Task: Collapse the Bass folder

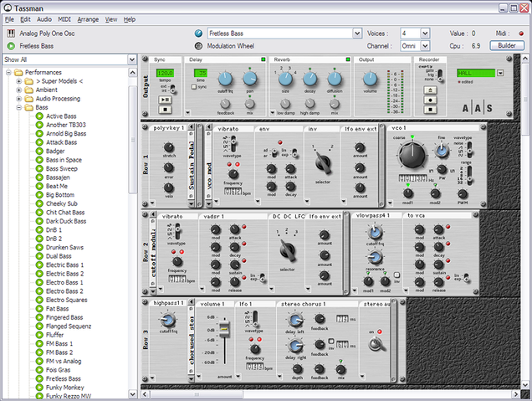Action: (19, 107)
